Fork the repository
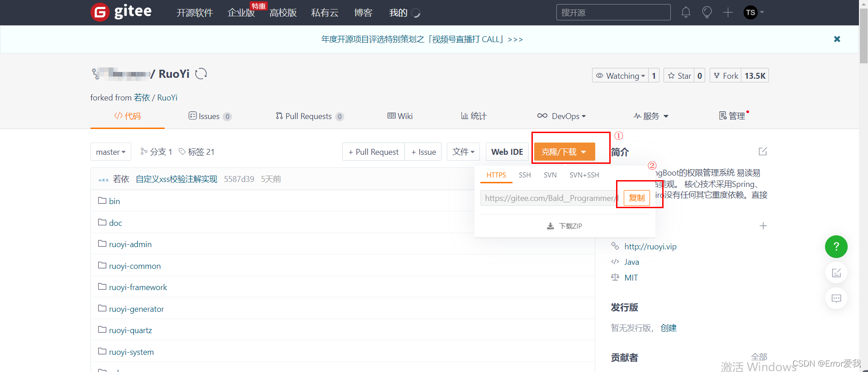This screenshot has height=372, width=868. coord(726,76)
